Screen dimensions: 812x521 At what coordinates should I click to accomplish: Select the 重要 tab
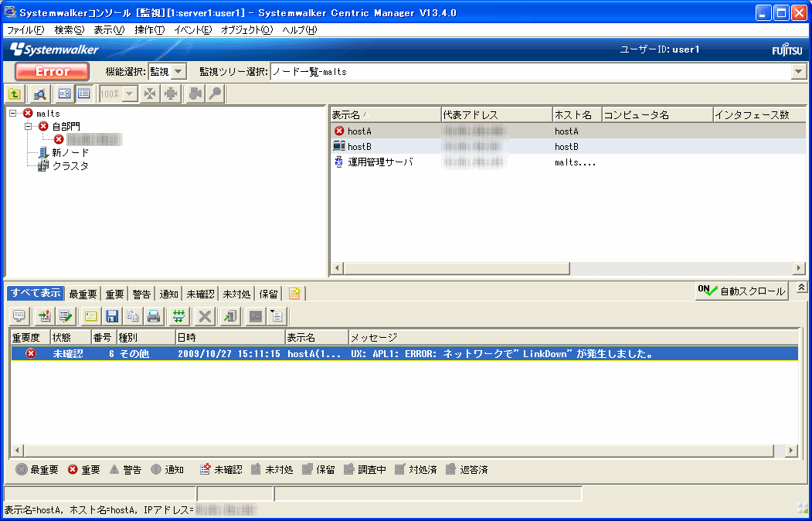(114, 294)
